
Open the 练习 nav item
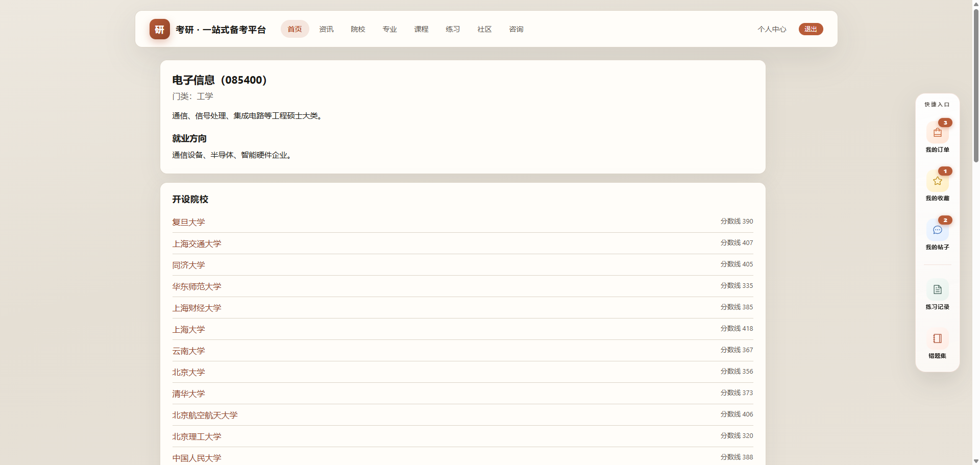tap(453, 29)
